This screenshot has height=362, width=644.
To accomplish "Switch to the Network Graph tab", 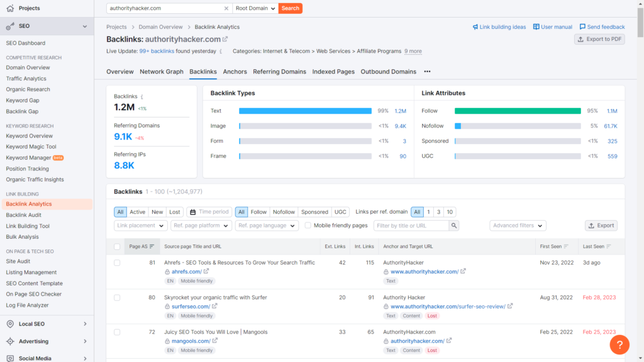I will click(162, 72).
